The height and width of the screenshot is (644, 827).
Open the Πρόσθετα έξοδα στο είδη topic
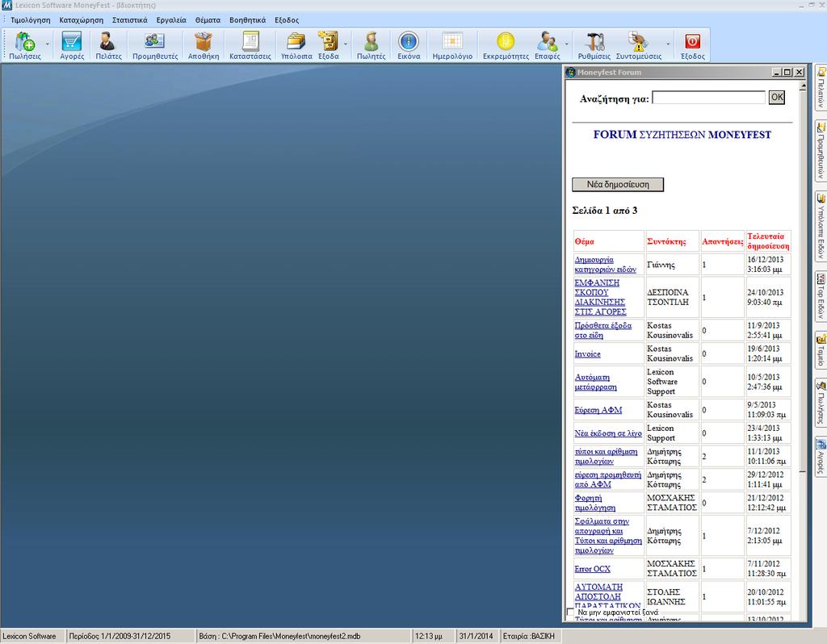[x=602, y=330]
